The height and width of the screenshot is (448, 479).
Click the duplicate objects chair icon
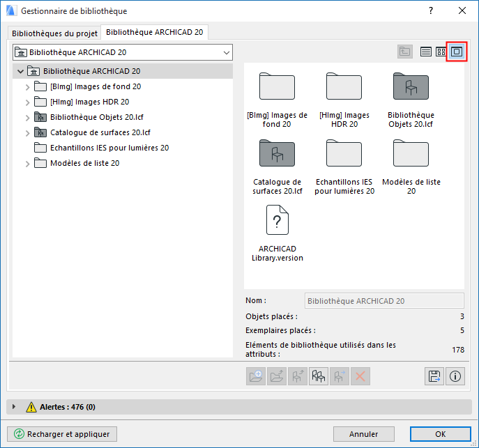coord(319,376)
